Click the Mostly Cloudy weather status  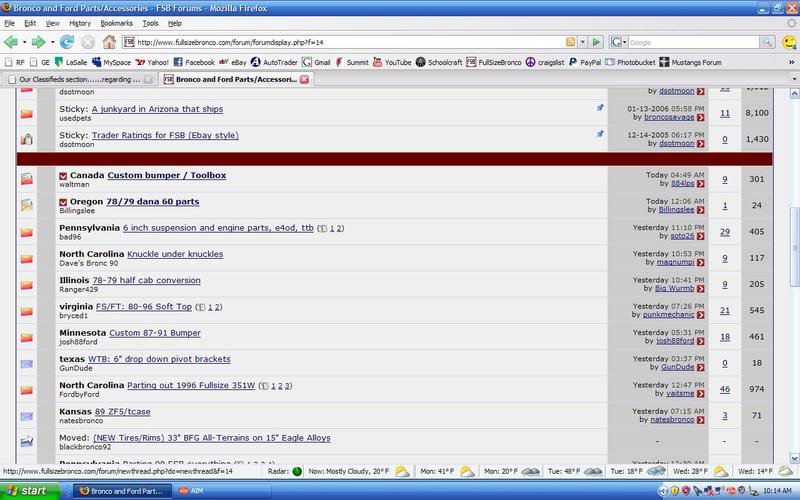point(358,471)
